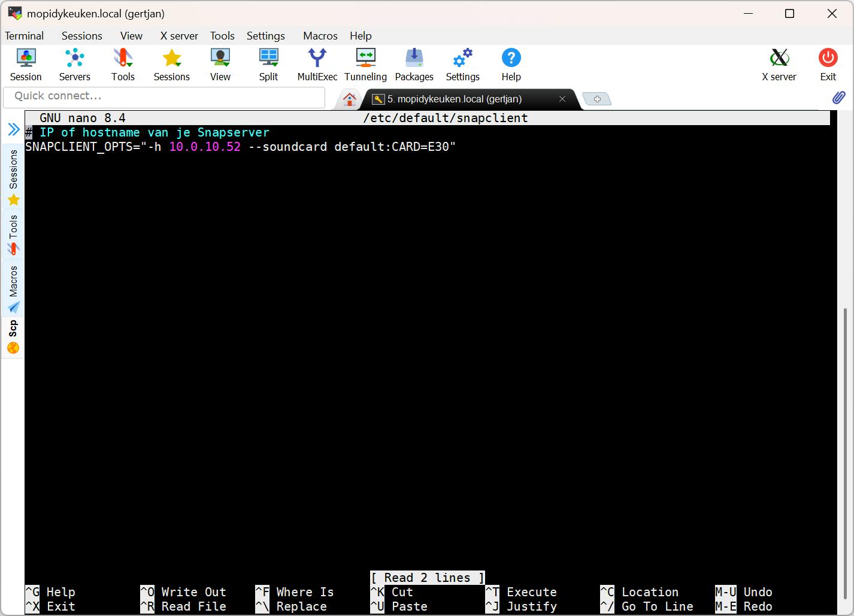The image size is (854, 616).
Task: Open the Sessions sidebar tab
Action: click(x=13, y=178)
